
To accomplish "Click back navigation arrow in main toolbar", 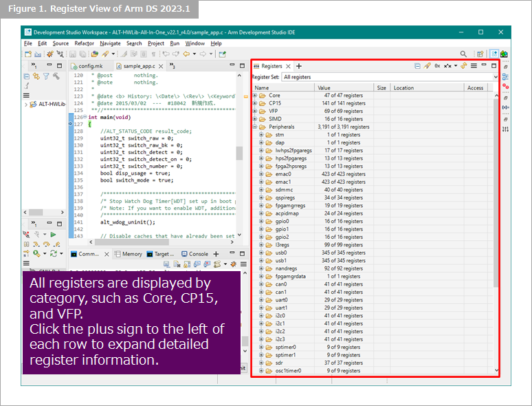I will 187,54.
